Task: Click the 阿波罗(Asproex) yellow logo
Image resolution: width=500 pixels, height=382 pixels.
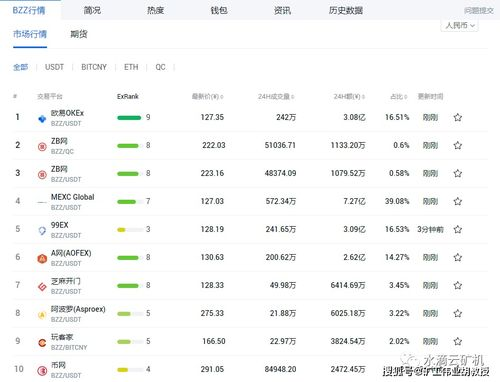Action: (42, 315)
